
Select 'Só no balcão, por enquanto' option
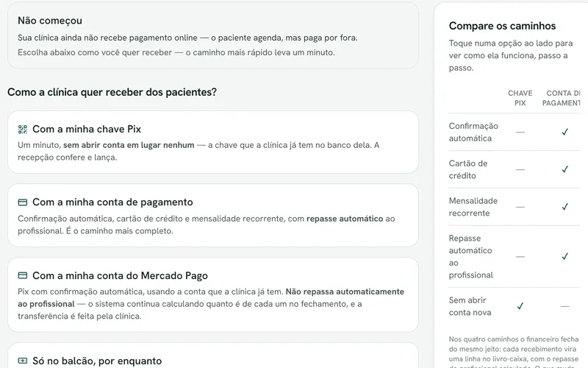click(213, 355)
